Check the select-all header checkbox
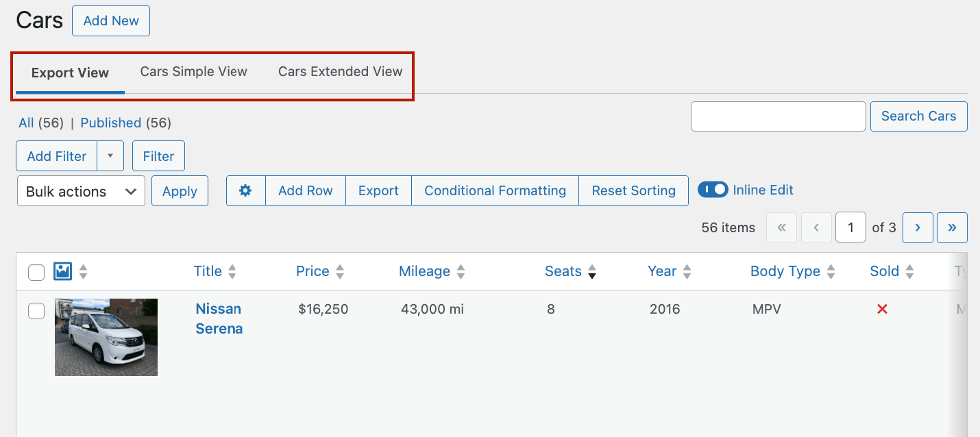The width and height of the screenshot is (980, 437). click(36, 273)
